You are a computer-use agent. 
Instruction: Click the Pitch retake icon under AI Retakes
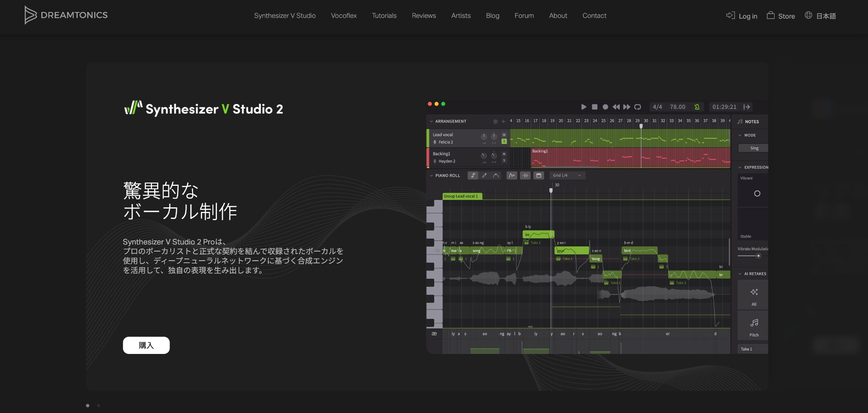pyautogui.click(x=753, y=323)
